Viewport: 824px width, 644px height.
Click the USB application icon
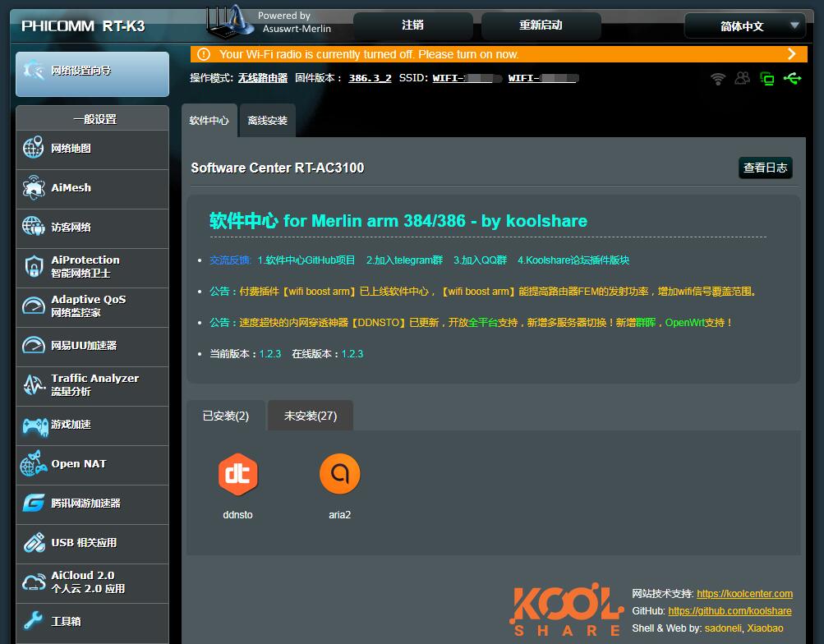click(x=35, y=543)
